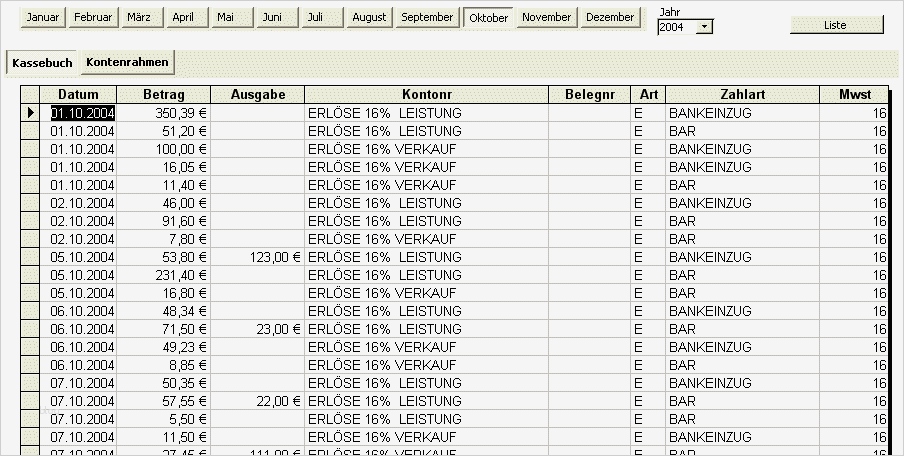
Task: Click the Belegnr column header
Action: coord(590,95)
